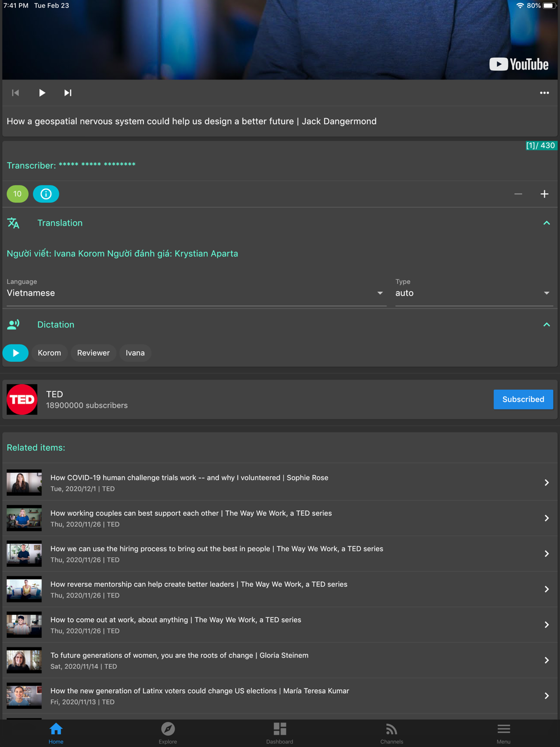Image resolution: width=560 pixels, height=747 pixels.
Task: Open the Channels tab
Action: coord(391,732)
